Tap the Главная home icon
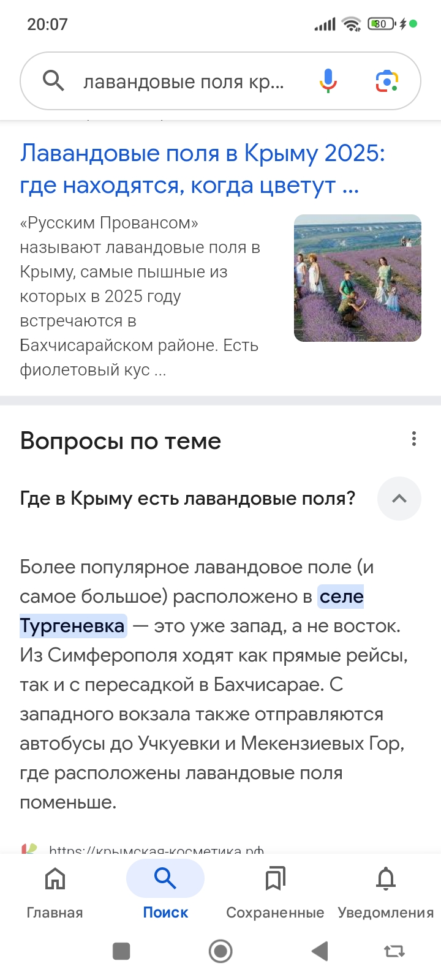 pos(55,880)
